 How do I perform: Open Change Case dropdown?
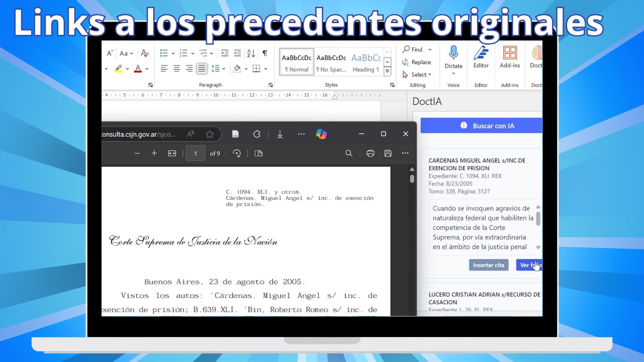pos(126,53)
